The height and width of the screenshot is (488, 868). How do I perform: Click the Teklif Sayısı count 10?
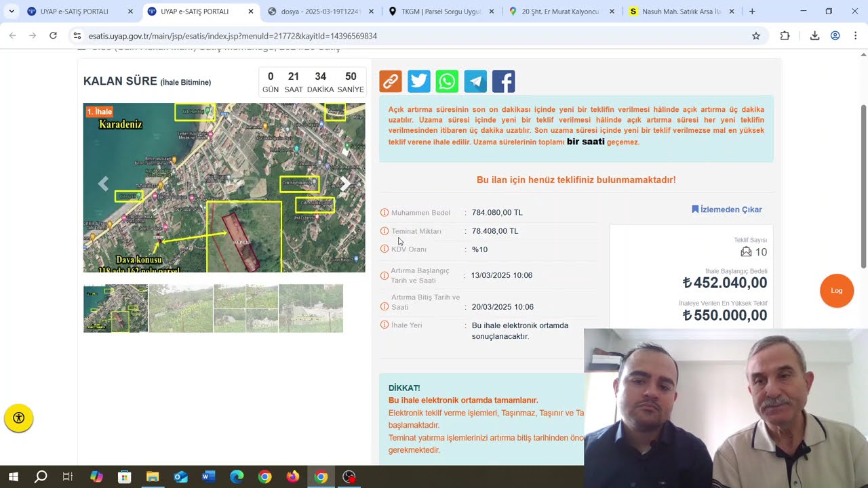[761, 252]
